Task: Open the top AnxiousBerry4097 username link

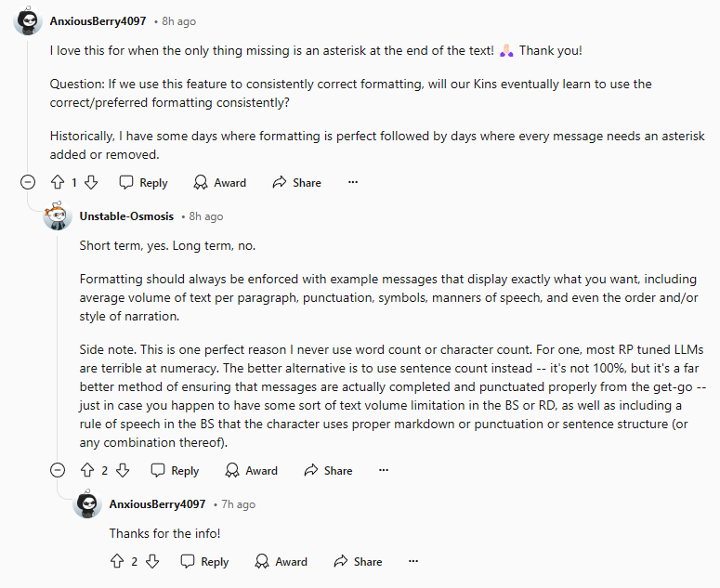Action: tap(98, 21)
